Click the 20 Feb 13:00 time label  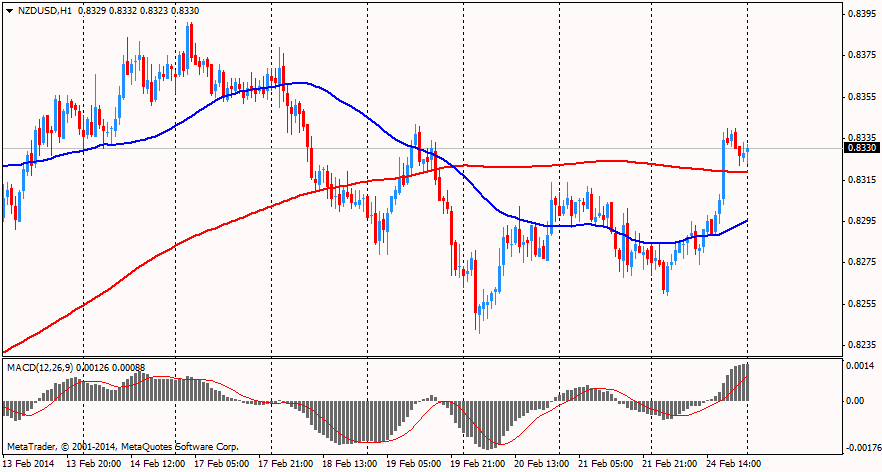click(541, 464)
